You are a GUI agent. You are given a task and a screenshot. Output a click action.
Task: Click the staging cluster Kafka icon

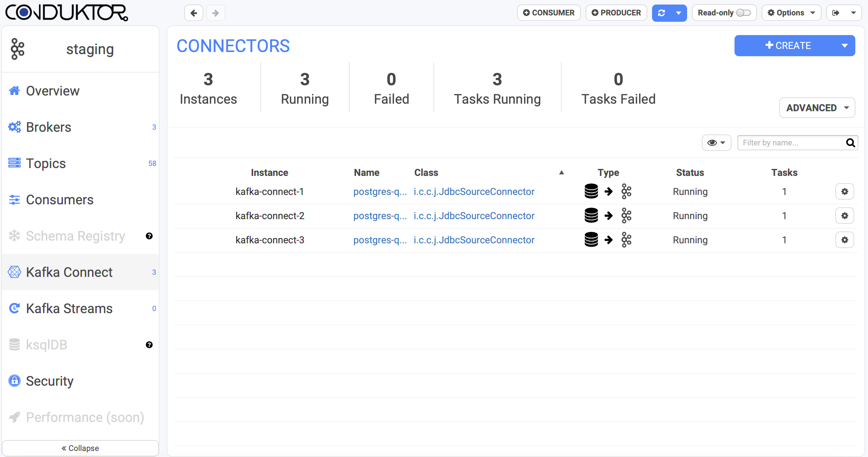[18, 49]
